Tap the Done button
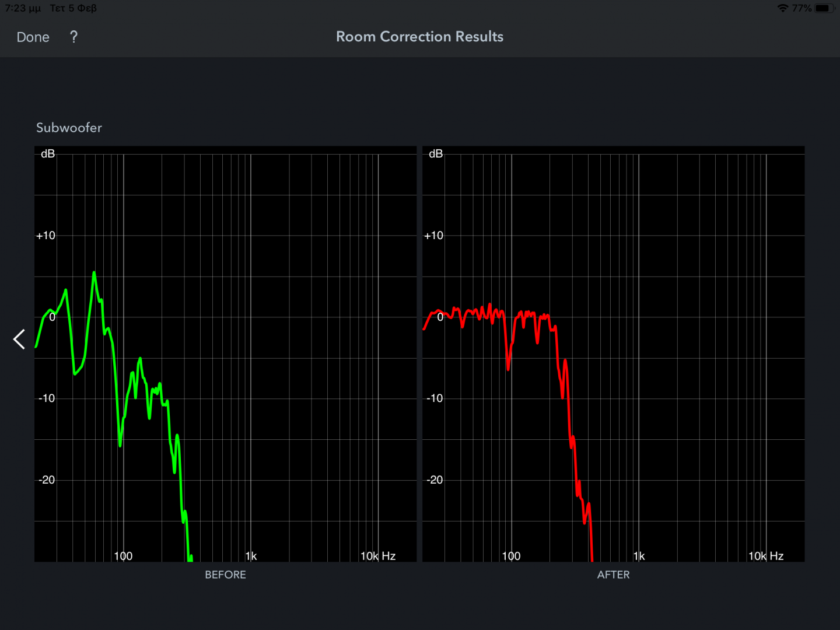Screen dimensions: 840x630 (x=33, y=37)
